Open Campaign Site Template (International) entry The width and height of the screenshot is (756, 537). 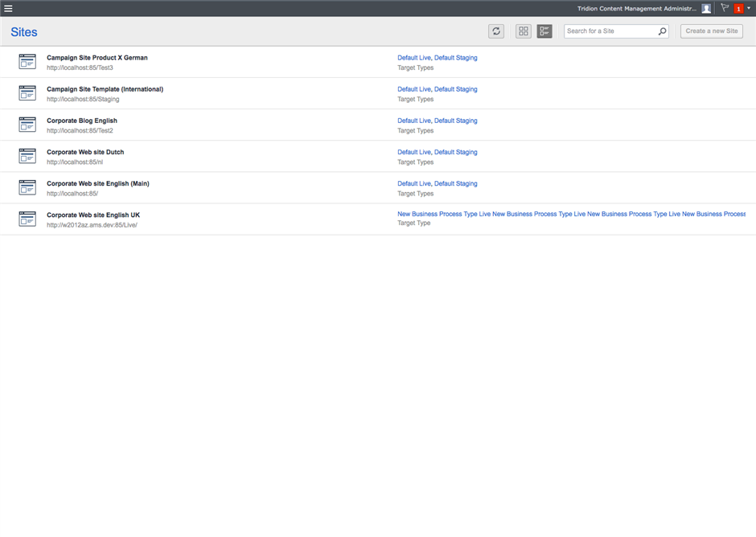tap(105, 89)
